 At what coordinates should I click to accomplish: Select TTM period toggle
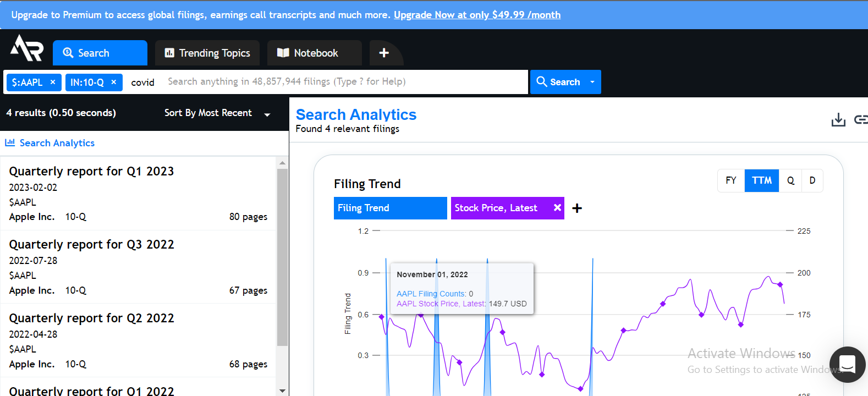tap(762, 180)
